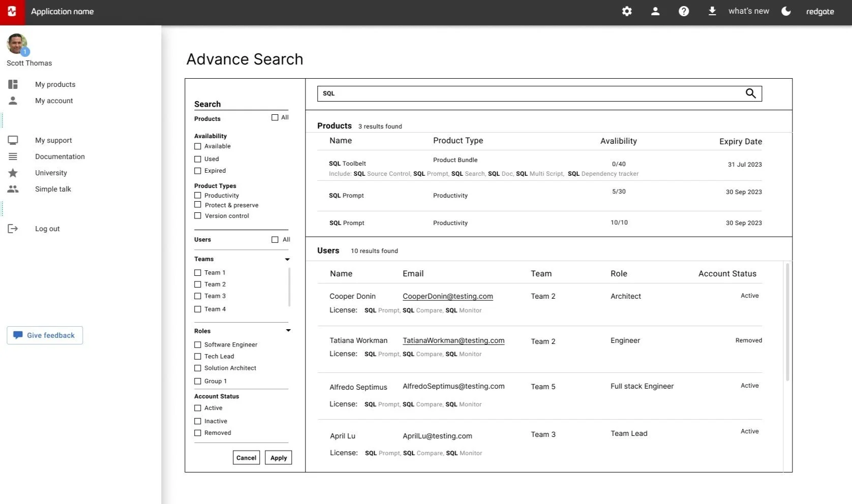Open My account menu item

(x=54, y=101)
